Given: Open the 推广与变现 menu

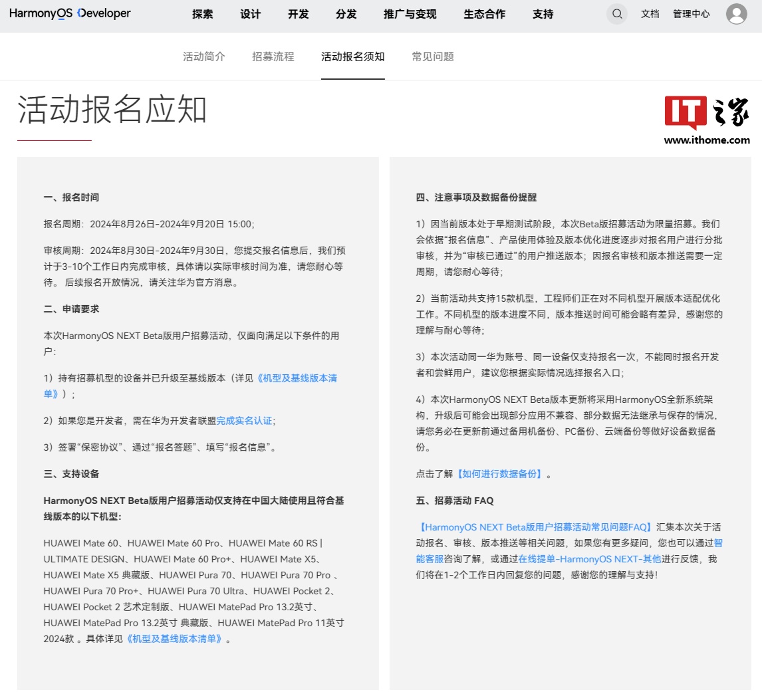Looking at the screenshot, I should (x=410, y=14).
